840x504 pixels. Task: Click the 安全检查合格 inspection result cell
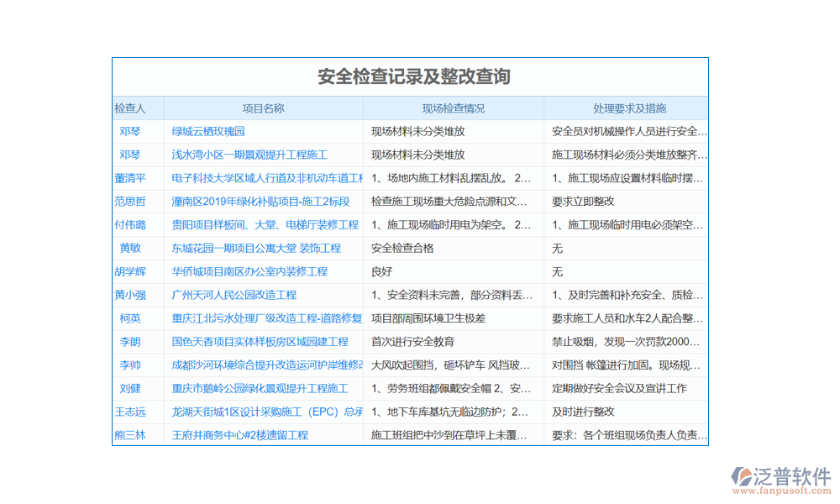(402, 249)
